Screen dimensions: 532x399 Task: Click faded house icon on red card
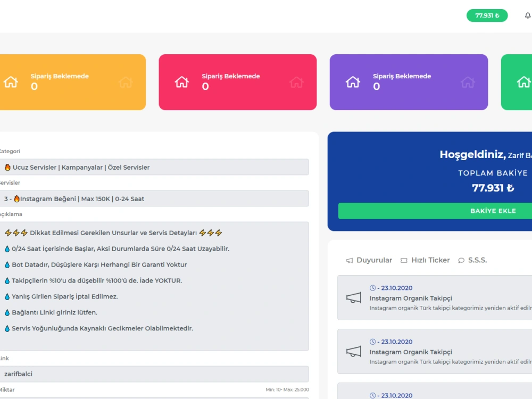(296, 82)
